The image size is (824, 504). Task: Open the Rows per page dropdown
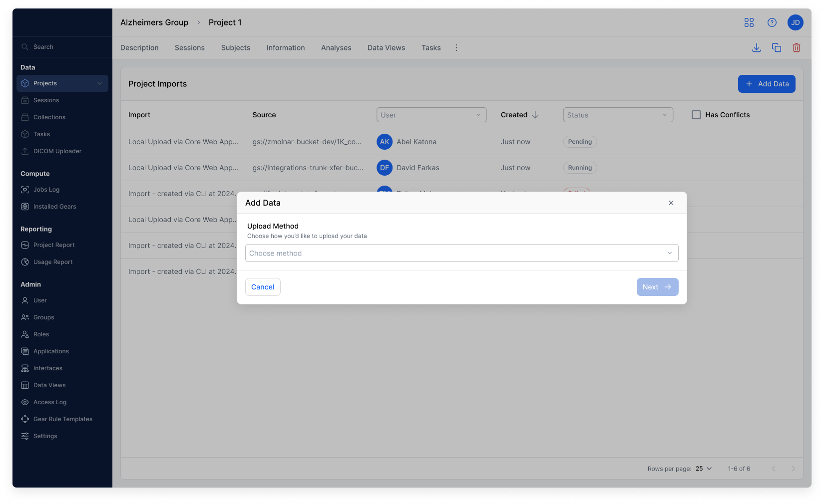(x=703, y=469)
